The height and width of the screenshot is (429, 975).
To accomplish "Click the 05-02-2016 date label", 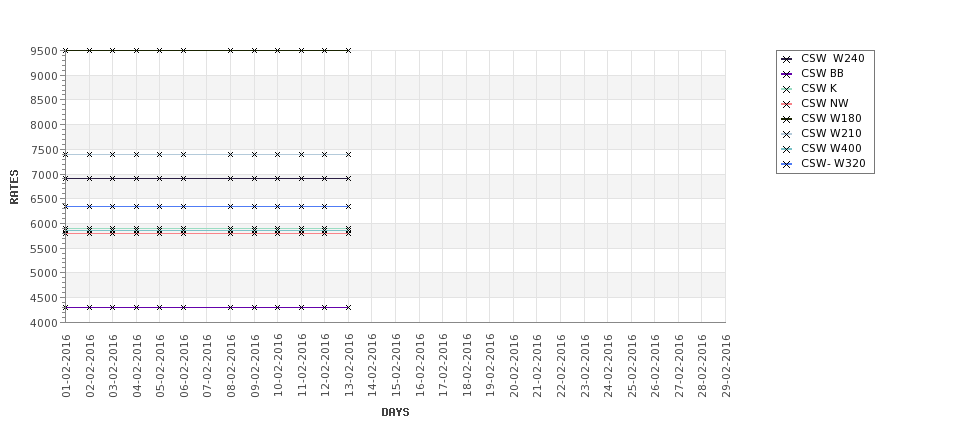I will click(x=160, y=366).
